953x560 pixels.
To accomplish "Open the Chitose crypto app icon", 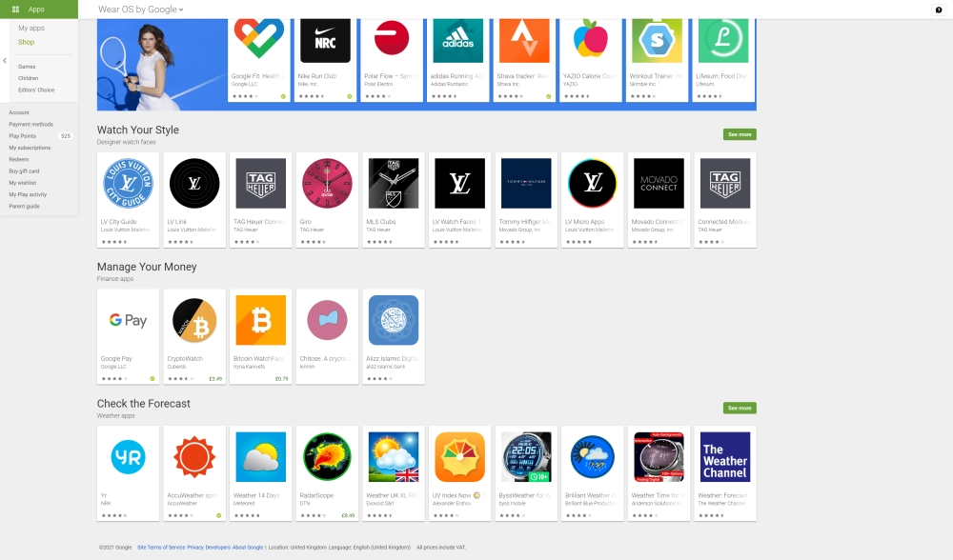I will click(327, 320).
